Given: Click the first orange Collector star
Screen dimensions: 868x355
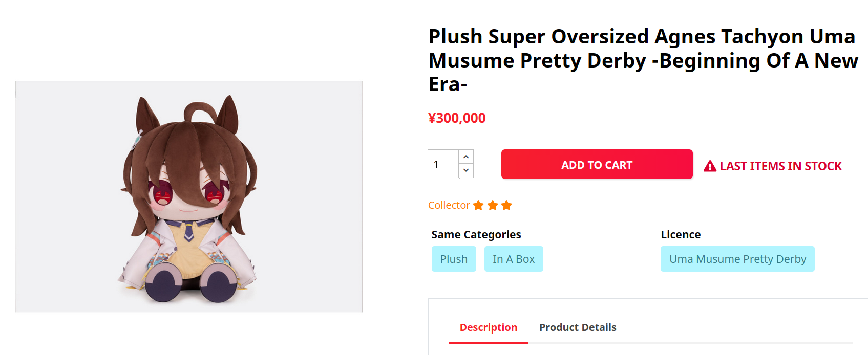Looking at the screenshot, I should click(478, 206).
